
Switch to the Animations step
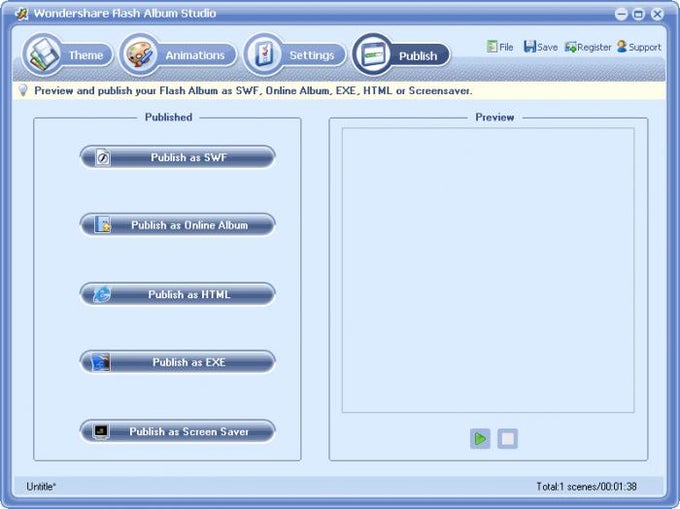[x=178, y=55]
